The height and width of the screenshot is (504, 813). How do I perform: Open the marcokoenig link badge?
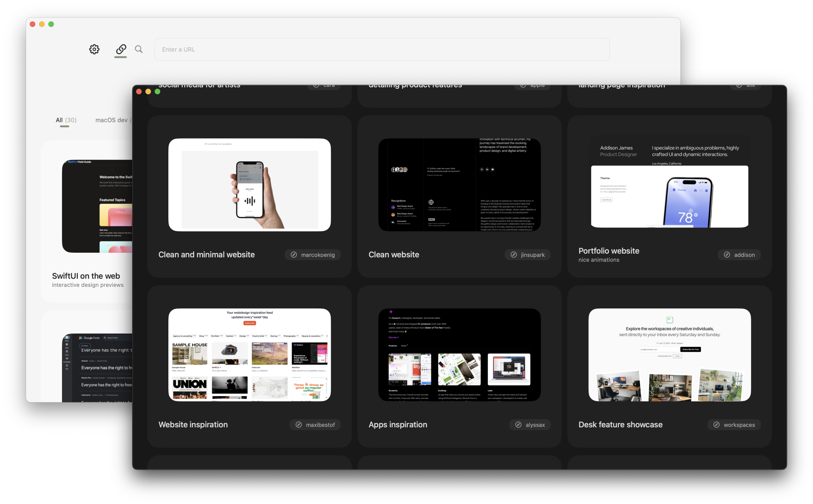click(312, 255)
